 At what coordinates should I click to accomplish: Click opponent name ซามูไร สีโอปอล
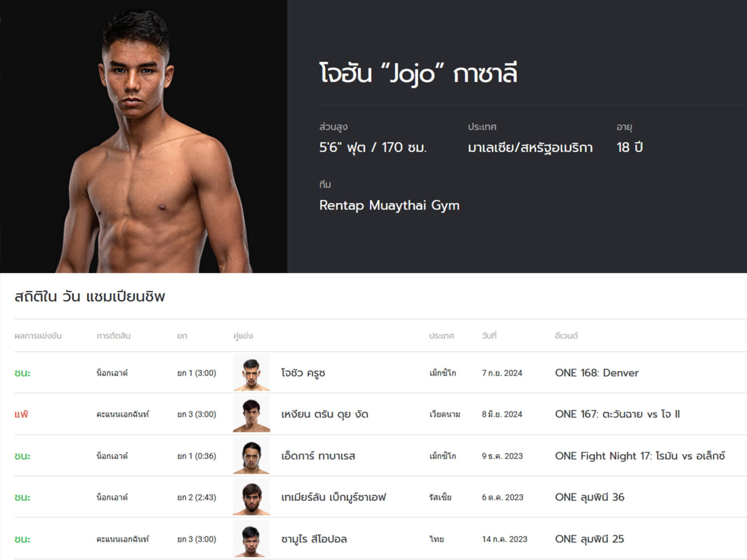pos(314,539)
